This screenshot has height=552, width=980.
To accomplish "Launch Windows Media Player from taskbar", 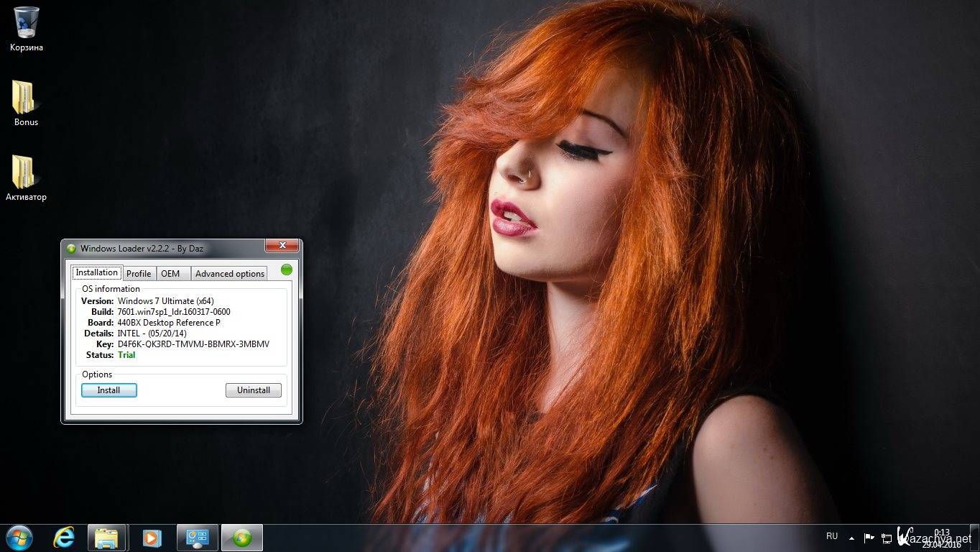I will pos(152,538).
